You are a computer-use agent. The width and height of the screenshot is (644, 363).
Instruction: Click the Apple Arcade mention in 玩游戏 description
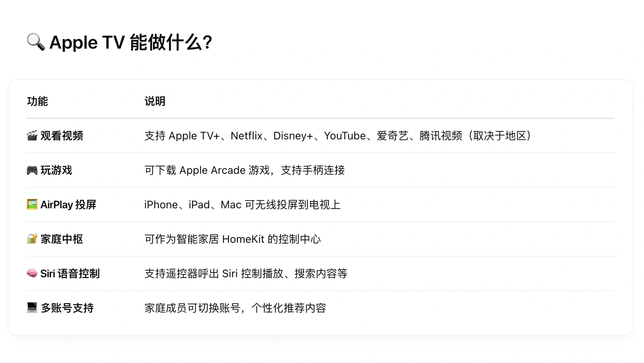[x=212, y=170]
